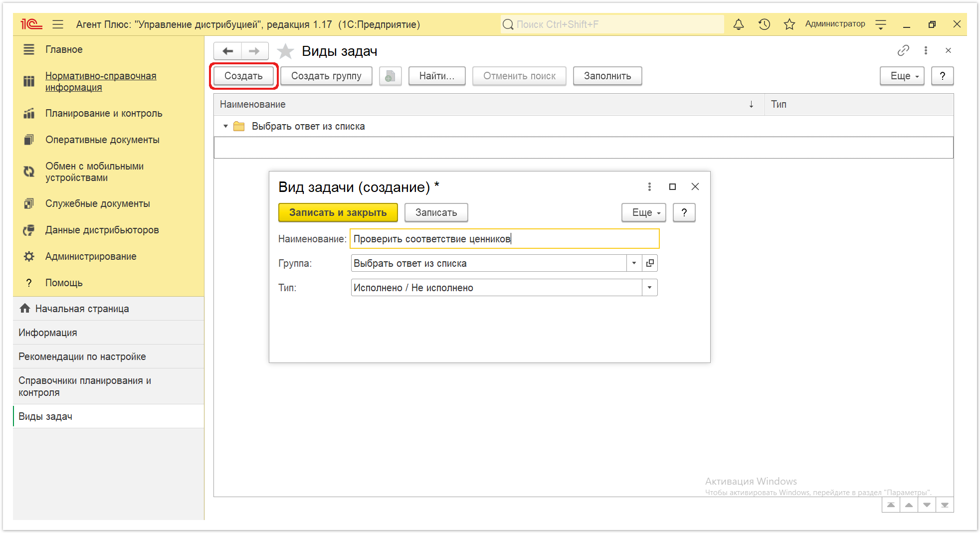Maximize the Вид задачи dialog
980x533 pixels.
(672, 186)
